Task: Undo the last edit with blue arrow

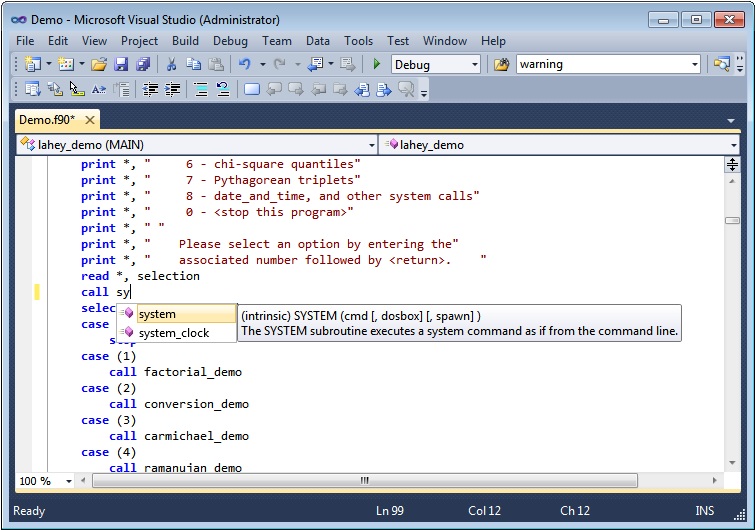Action: point(245,64)
